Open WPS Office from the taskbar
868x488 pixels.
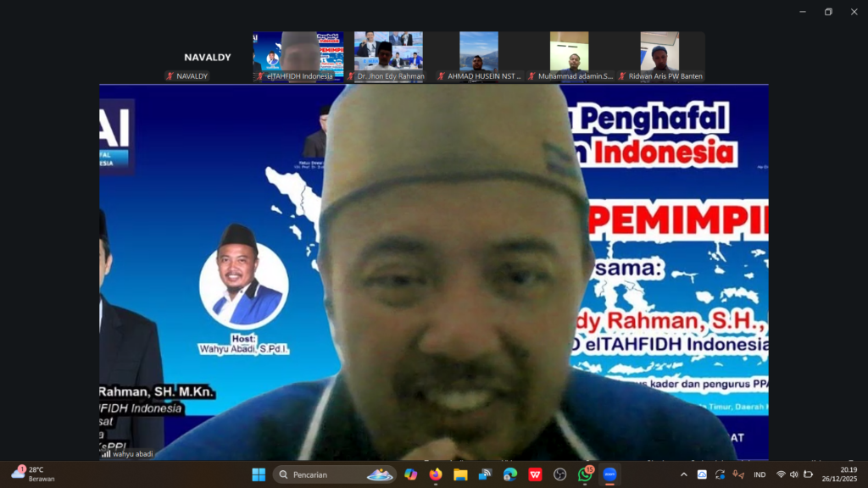tap(536, 474)
